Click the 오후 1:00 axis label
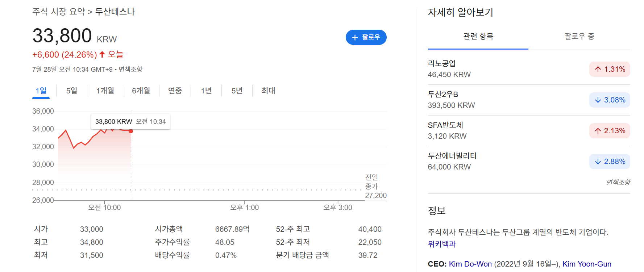644x272 pixels. [x=245, y=208]
